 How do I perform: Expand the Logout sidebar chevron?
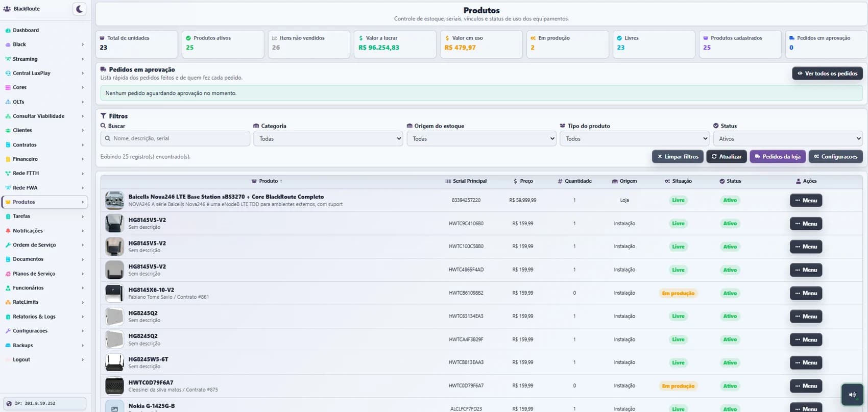point(83,360)
